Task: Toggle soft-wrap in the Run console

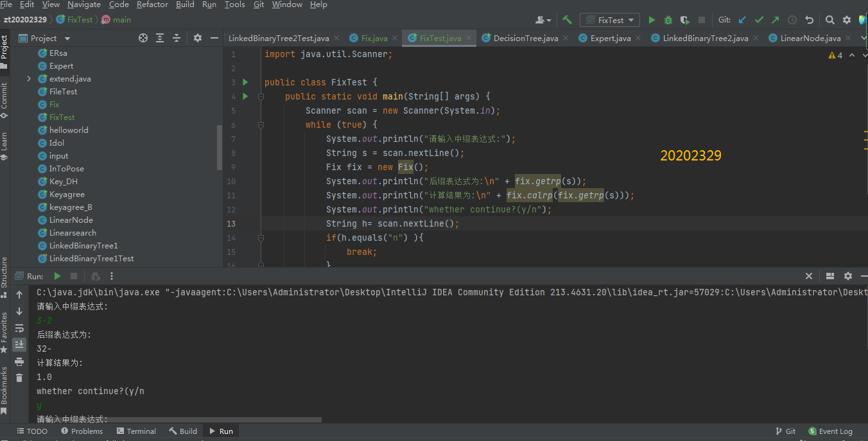Action: tap(19, 328)
